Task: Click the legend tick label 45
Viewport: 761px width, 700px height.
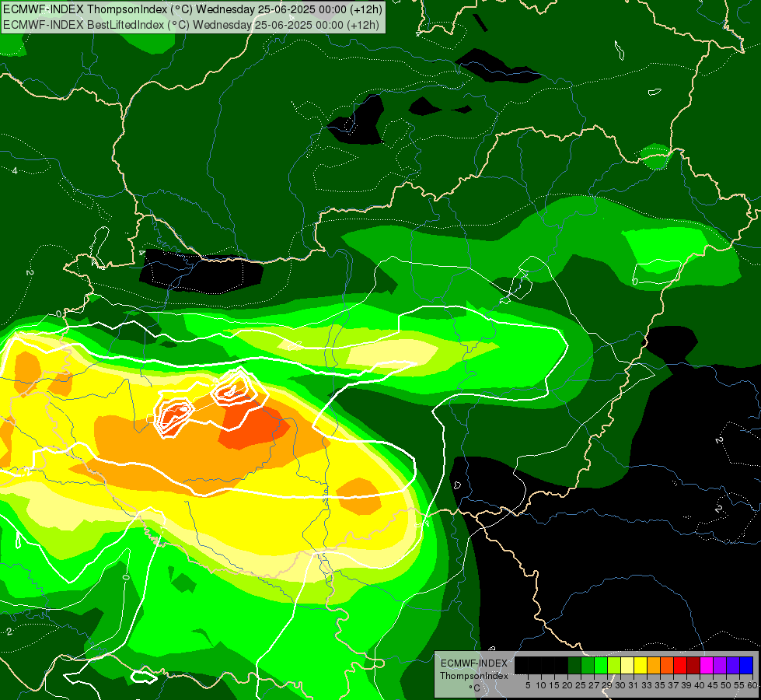Action: click(x=714, y=685)
